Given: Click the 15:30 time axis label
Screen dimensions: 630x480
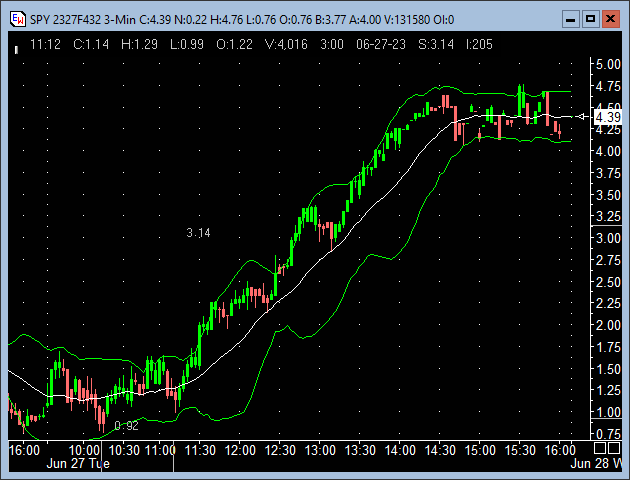Looking at the screenshot, I should pyautogui.click(x=520, y=450).
